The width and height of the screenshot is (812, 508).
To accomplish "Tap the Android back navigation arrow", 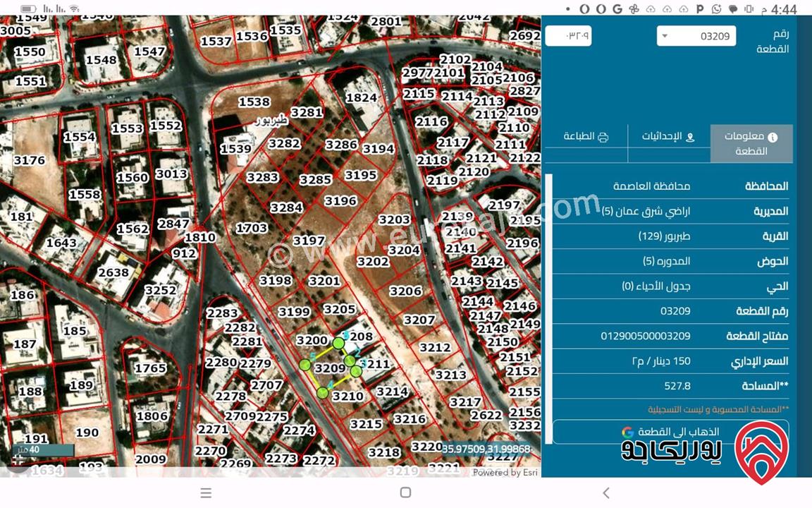I will point(605,492).
